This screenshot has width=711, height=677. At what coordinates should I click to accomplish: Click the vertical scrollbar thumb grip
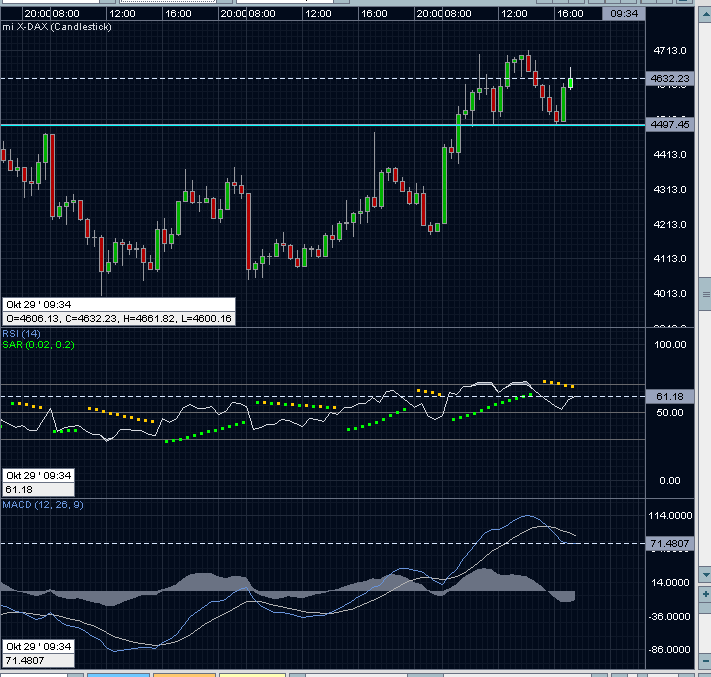[x=705, y=295]
